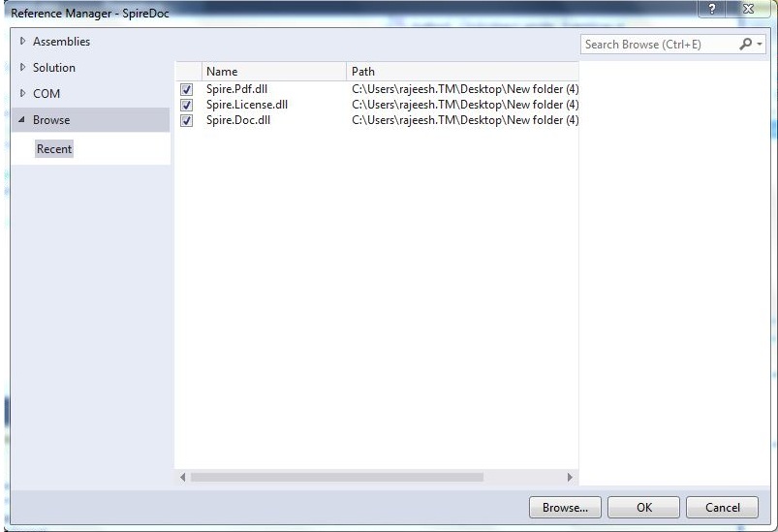This screenshot has height=532, width=778.
Task: Open the search options dropdown arrow
Action: tap(760, 45)
